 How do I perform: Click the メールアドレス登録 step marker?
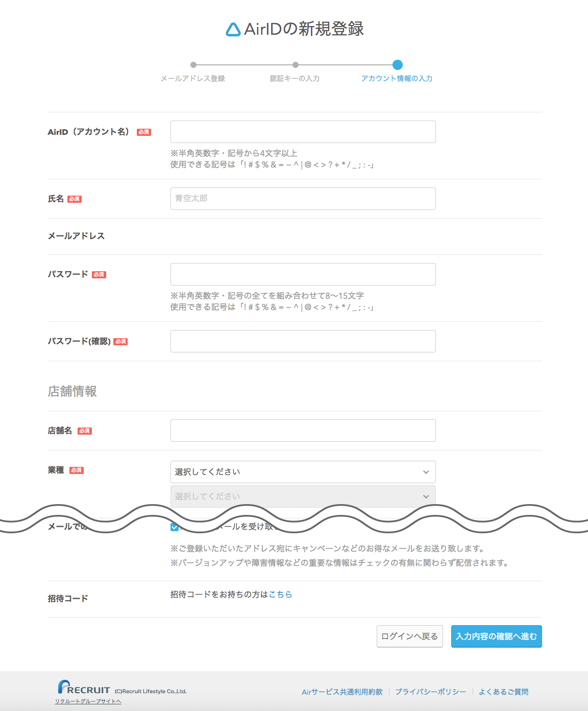[x=193, y=65]
